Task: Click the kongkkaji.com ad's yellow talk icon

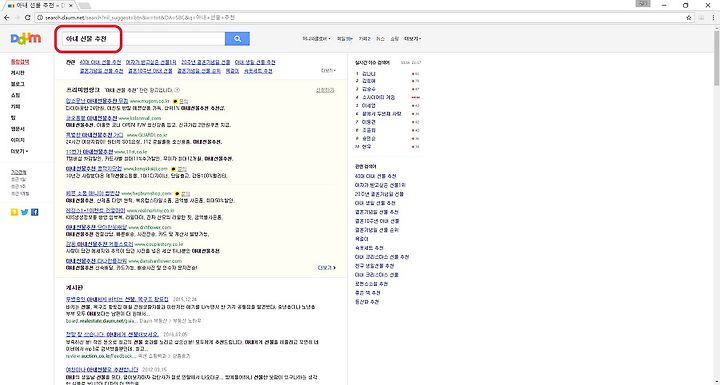Action: click(x=173, y=169)
